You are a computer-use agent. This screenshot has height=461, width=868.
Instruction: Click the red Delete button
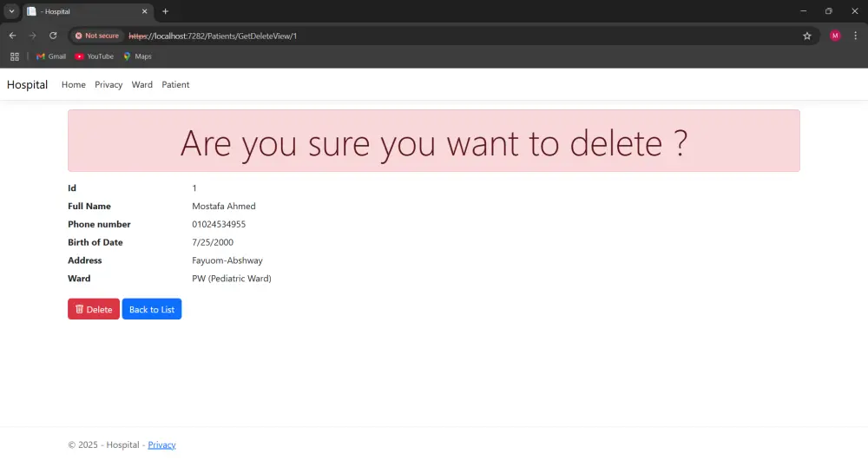tap(94, 309)
